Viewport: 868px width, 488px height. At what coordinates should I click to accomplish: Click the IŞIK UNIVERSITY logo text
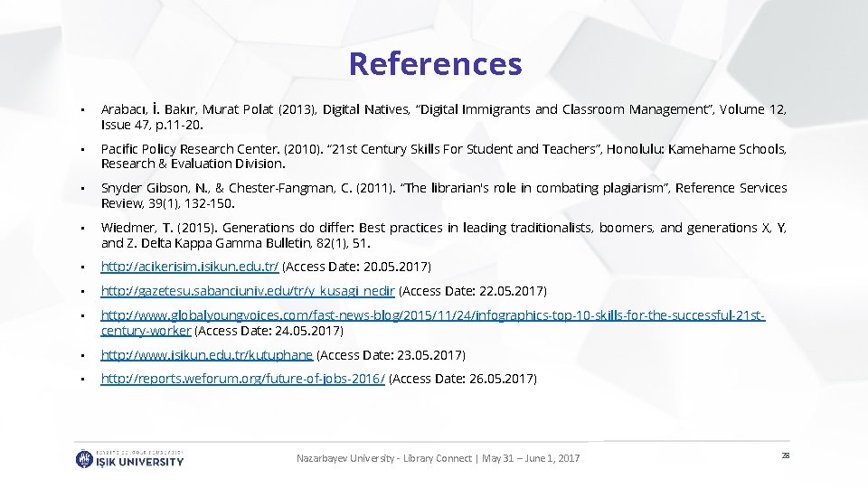(x=139, y=462)
